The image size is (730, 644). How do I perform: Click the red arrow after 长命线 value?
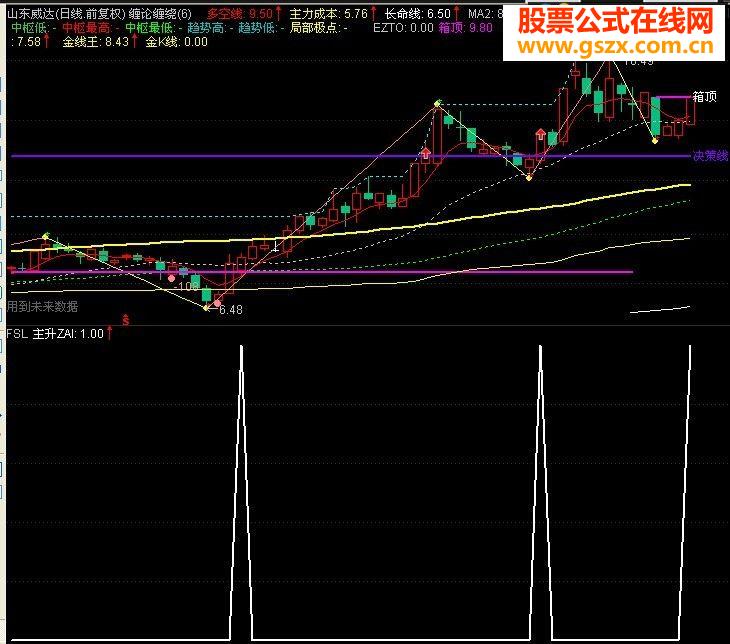(457, 14)
